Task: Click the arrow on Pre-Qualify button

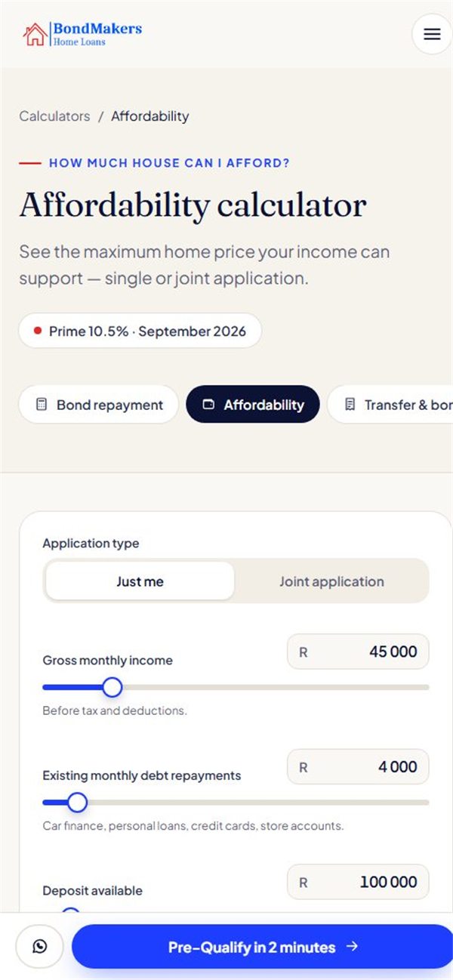Action: point(352,947)
